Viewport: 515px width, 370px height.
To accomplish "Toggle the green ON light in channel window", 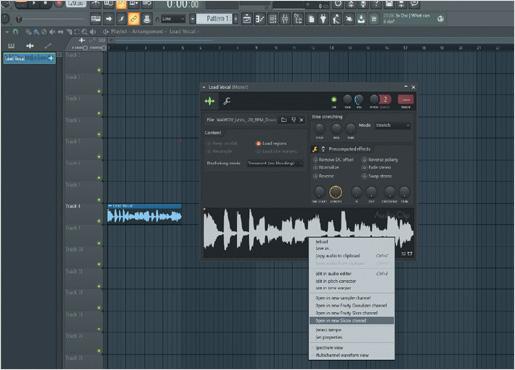I will coord(334,99).
